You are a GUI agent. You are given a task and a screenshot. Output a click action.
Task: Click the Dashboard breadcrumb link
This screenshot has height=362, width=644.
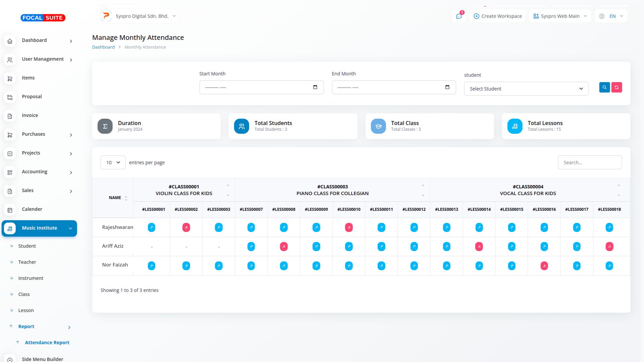pyautogui.click(x=103, y=47)
